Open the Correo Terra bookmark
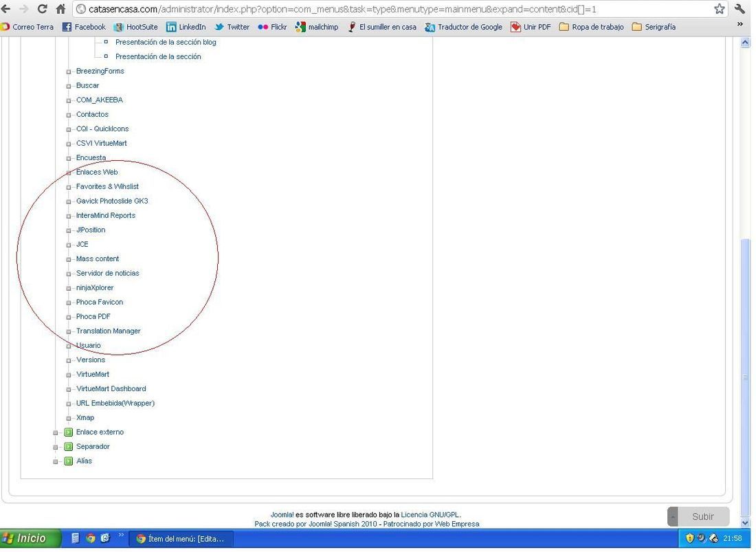This screenshot has height=552, width=756. [27, 27]
